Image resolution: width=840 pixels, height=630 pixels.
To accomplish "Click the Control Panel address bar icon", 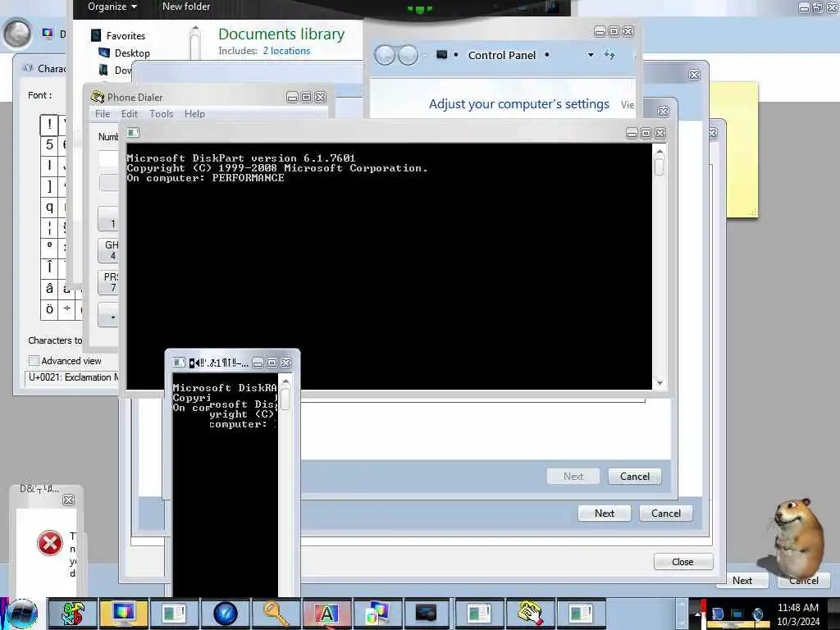I will click(441, 55).
